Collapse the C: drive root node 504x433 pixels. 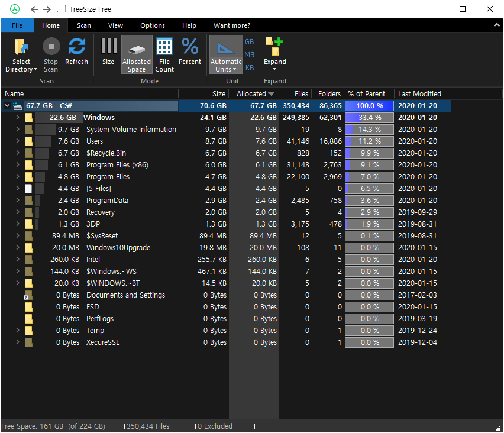[7, 105]
